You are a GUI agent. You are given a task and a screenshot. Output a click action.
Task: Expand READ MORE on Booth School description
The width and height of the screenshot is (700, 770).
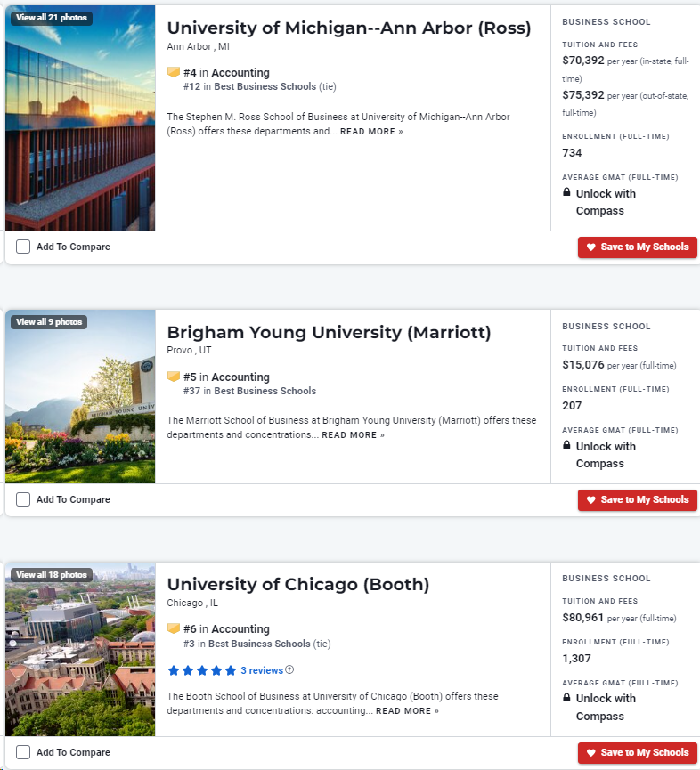pos(407,711)
